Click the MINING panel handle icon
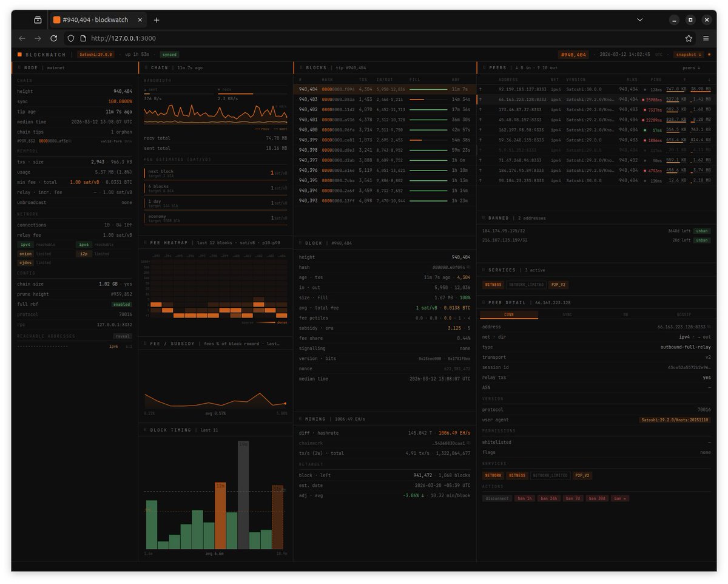Image resolution: width=728 pixels, height=584 pixels. point(301,419)
